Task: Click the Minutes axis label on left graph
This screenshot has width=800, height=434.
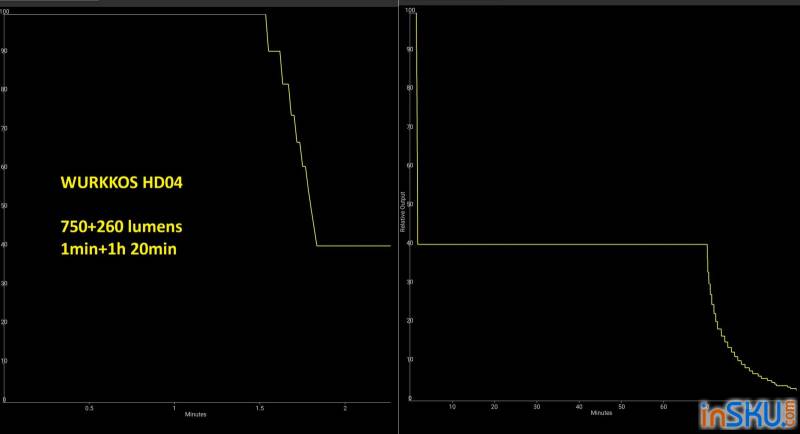Action: tap(195, 414)
